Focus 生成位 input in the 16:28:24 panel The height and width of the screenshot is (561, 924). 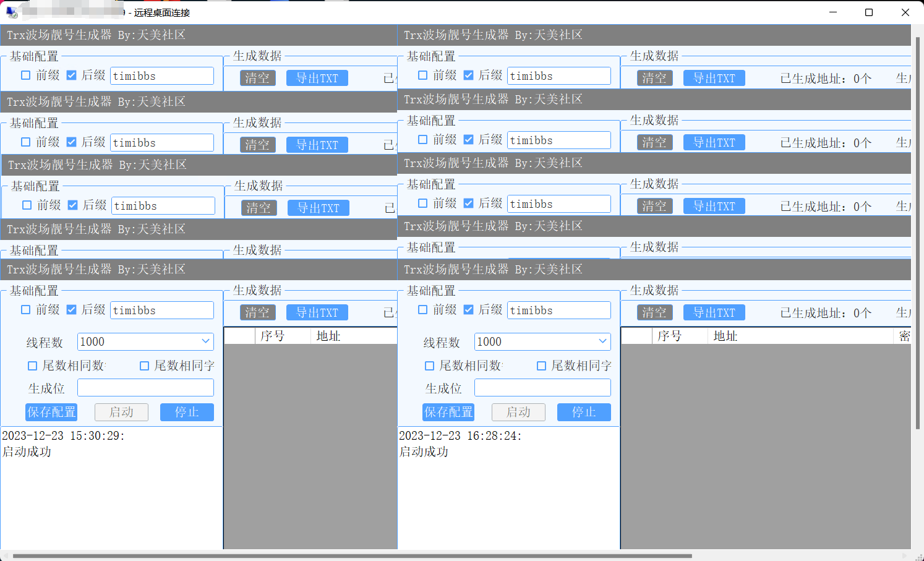pos(542,388)
